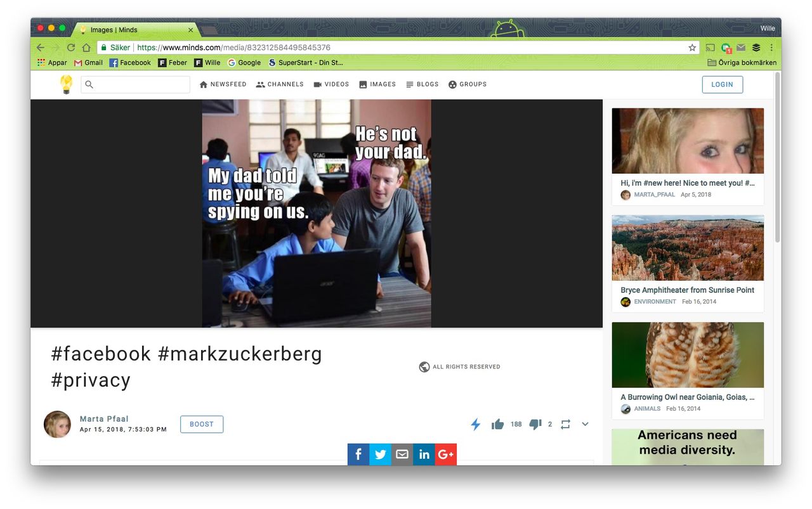Share the post on Twitter
The image size is (812, 509).
(x=380, y=454)
